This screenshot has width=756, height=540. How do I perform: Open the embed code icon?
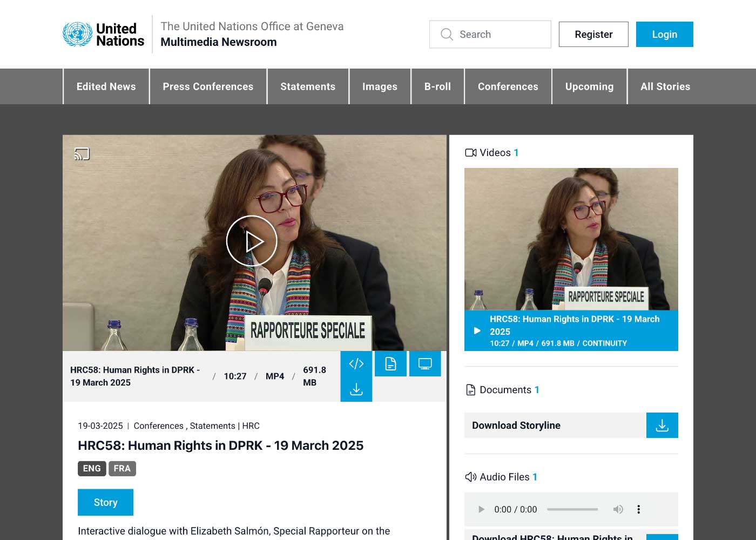point(356,364)
